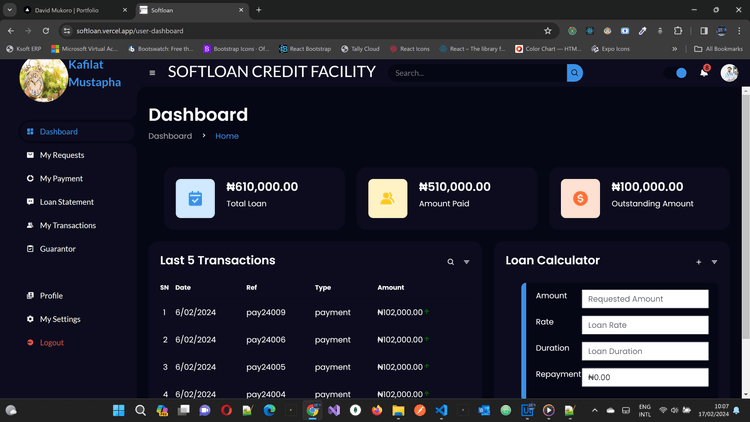The width and height of the screenshot is (750, 422).
Task: Click the Search text box in header
Action: click(477, 73)
